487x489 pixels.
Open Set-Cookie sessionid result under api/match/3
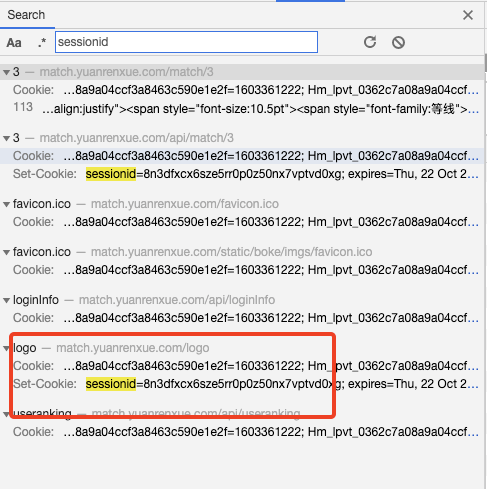point(242,174)
